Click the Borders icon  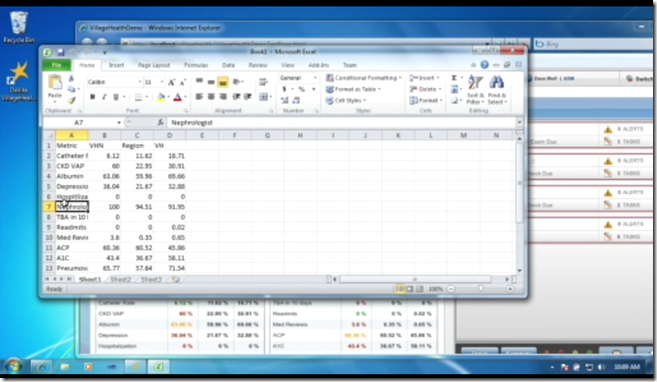138,97
